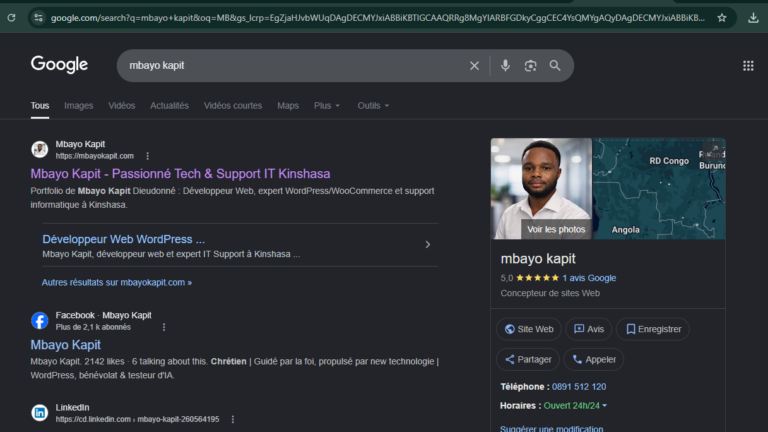
Task: Open the profile photo thumbnail
Action: point(541,189)
